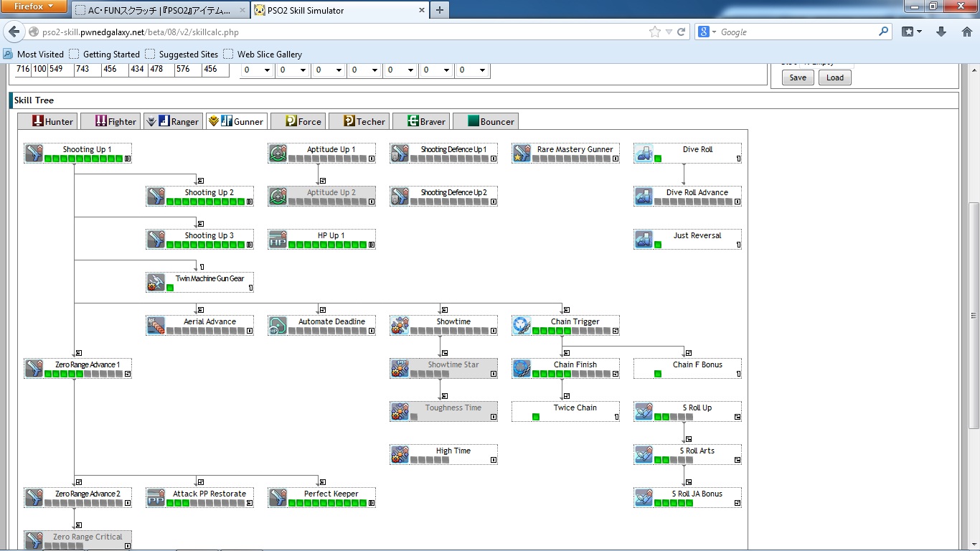Screen dimensions: 980x551
Task: Click the Automate Deadline skill icon
Action: click(278, 326)
